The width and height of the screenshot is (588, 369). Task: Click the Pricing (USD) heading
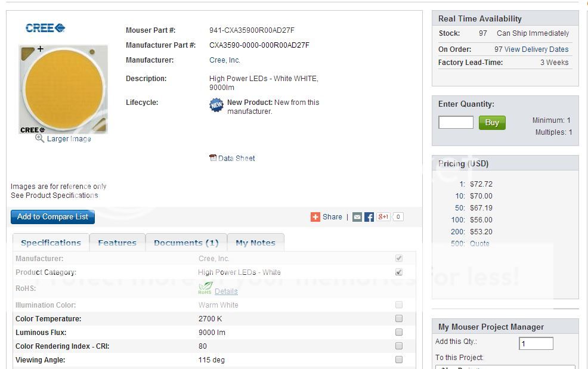pos(463,163)
